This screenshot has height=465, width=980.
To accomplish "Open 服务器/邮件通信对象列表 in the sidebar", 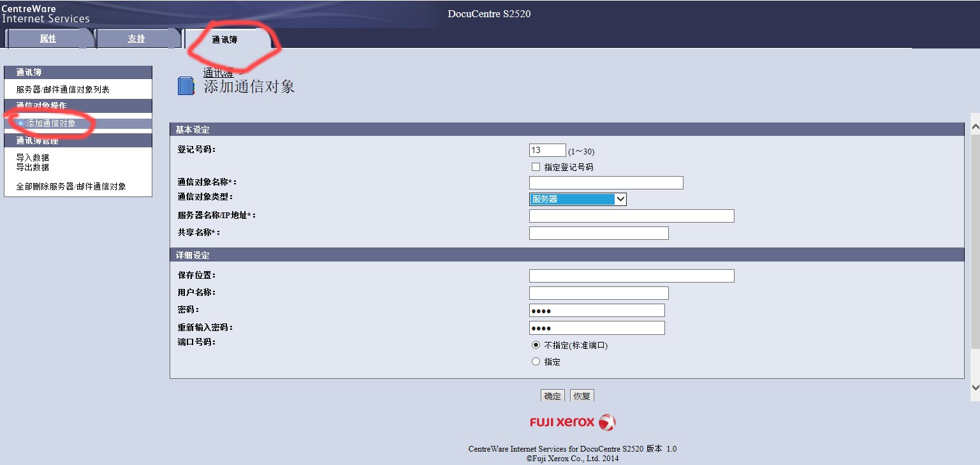I will point(62,90).
